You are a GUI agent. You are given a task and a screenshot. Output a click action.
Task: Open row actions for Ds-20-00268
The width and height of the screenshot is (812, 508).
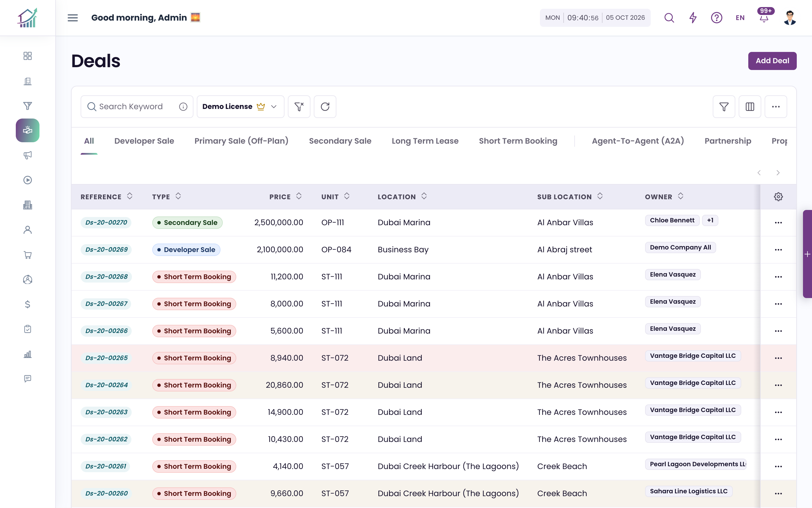[778, 277]
